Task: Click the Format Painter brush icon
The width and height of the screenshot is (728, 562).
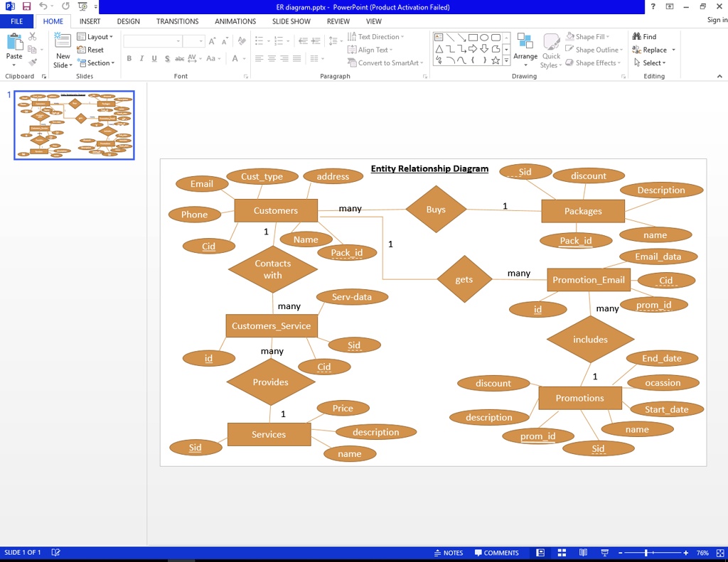Action: (x=33, y=63)
